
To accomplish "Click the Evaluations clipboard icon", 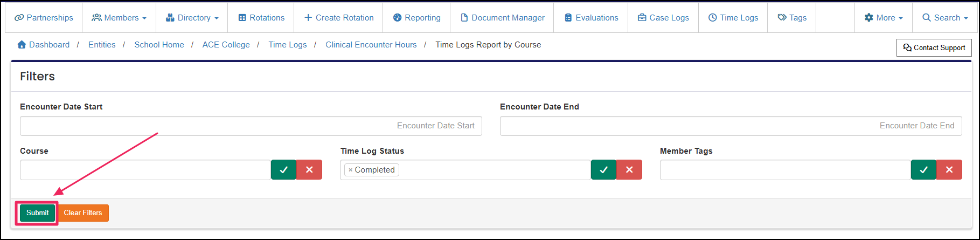I will point(568,18).
